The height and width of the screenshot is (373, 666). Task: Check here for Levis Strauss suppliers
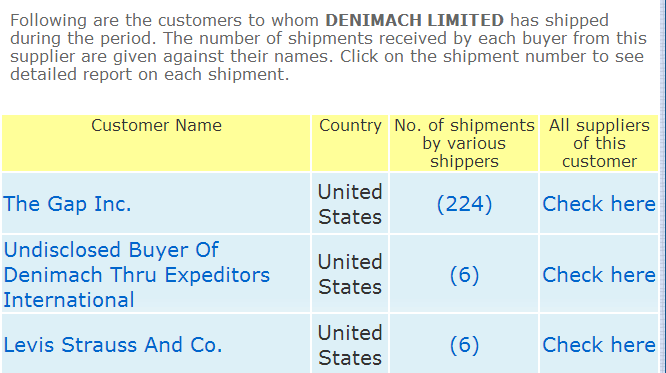coord(599,345)
